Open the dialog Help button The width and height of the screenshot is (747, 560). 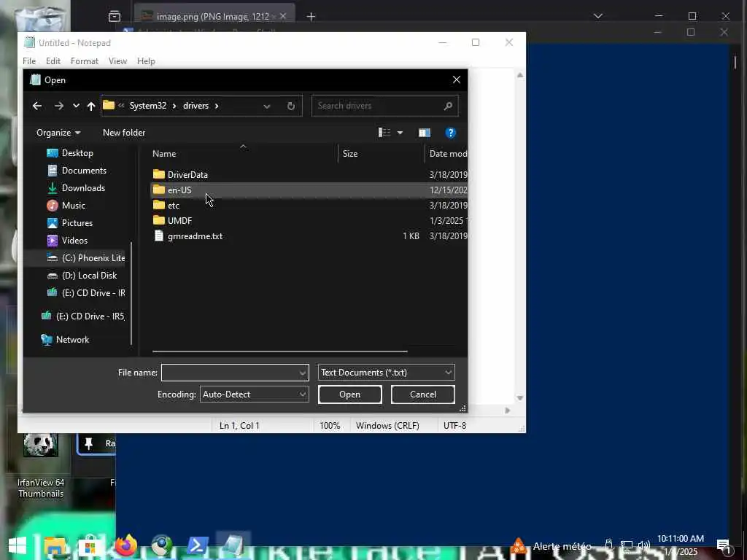(x=450, y=133)
